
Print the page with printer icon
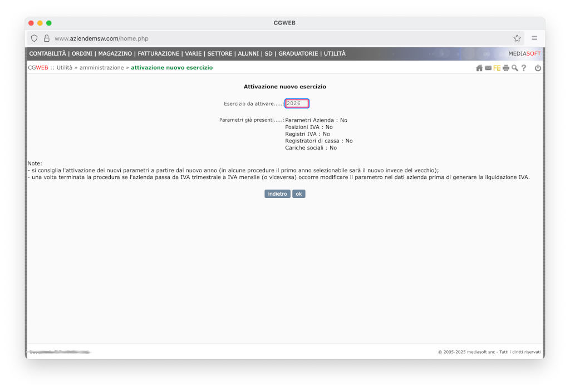[506, 68]
